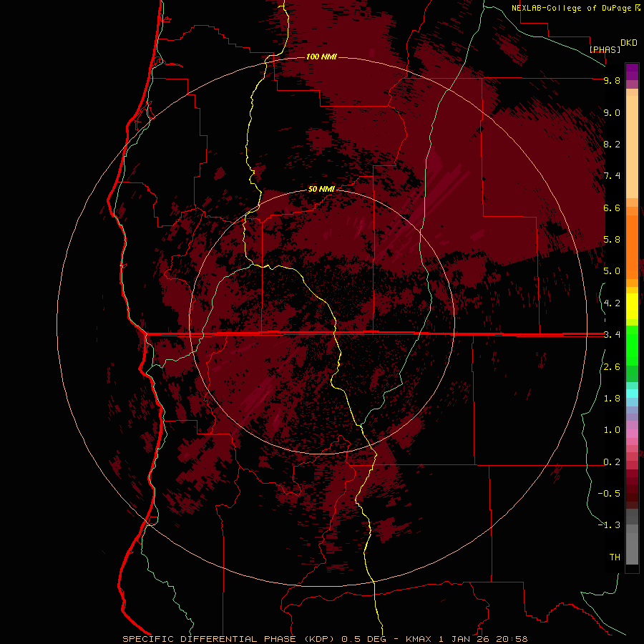Click the TH threshold label on scale
This screenshot has height=644, width=644.
coord(615,557)
